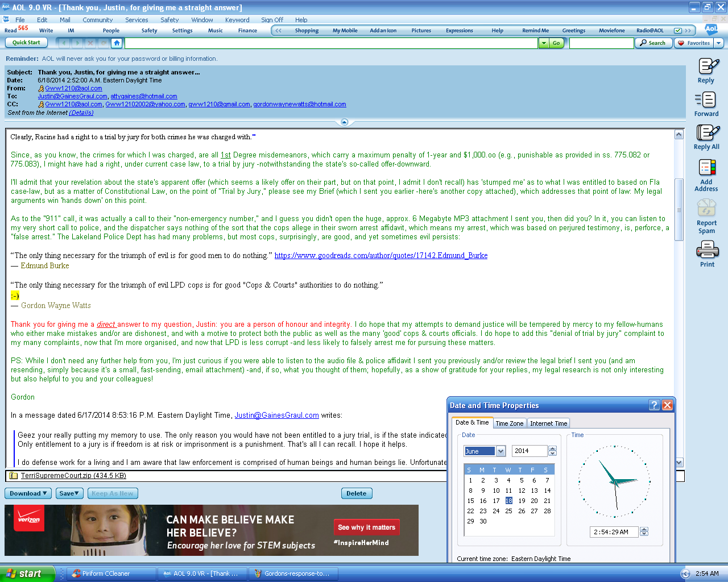Open the Save dropdown button
This screenshot has width=728, height=582.
click(x=69, y=493)
